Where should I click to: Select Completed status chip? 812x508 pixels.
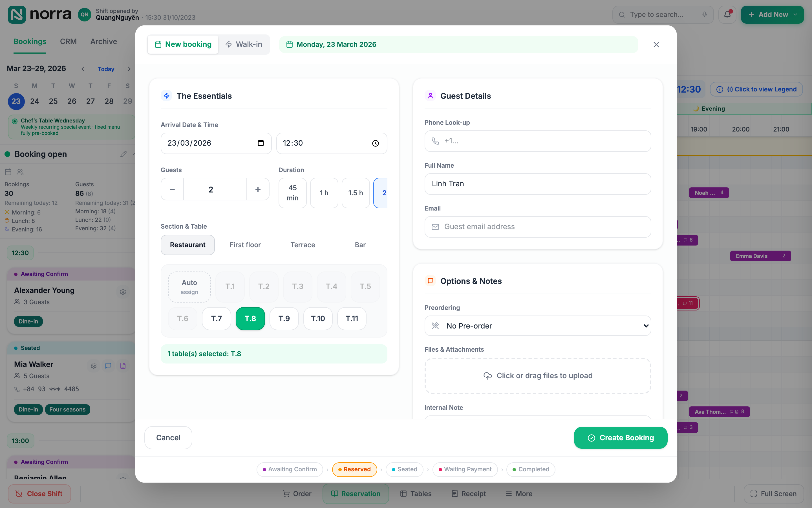531,469
